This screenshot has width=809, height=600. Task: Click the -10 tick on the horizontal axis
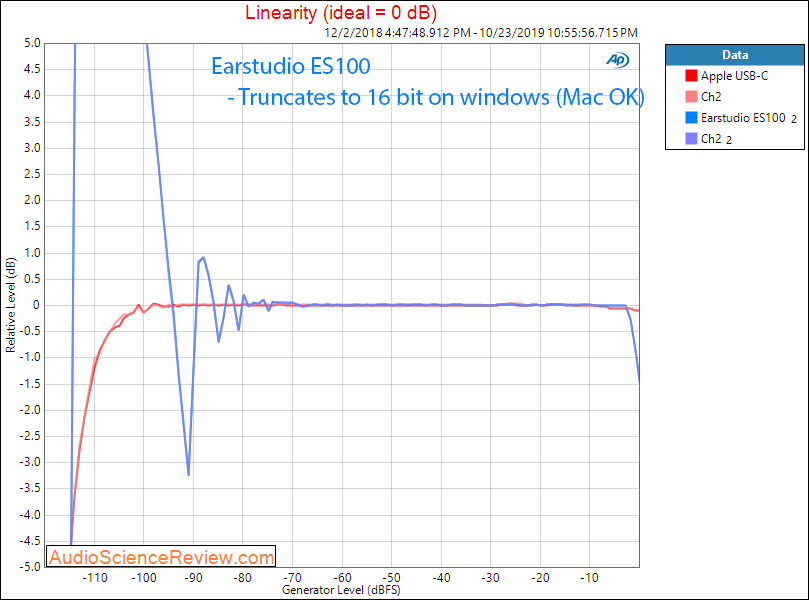click(x=590, y=578)
